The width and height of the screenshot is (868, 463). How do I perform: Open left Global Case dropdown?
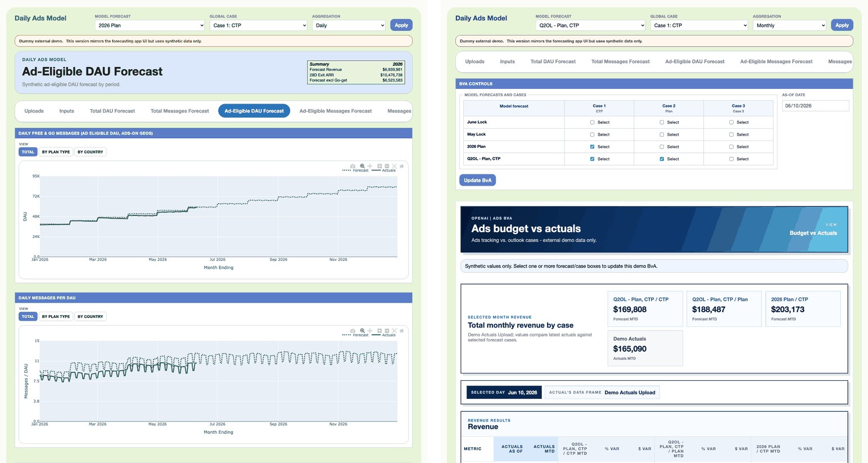coord(259,25)
